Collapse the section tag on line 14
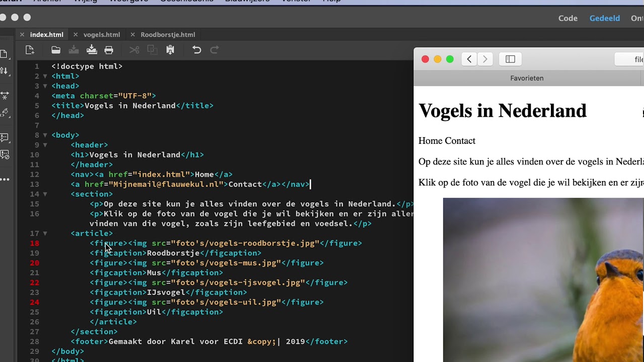This screenshot has width=644, height=362. tap(45, 194)
